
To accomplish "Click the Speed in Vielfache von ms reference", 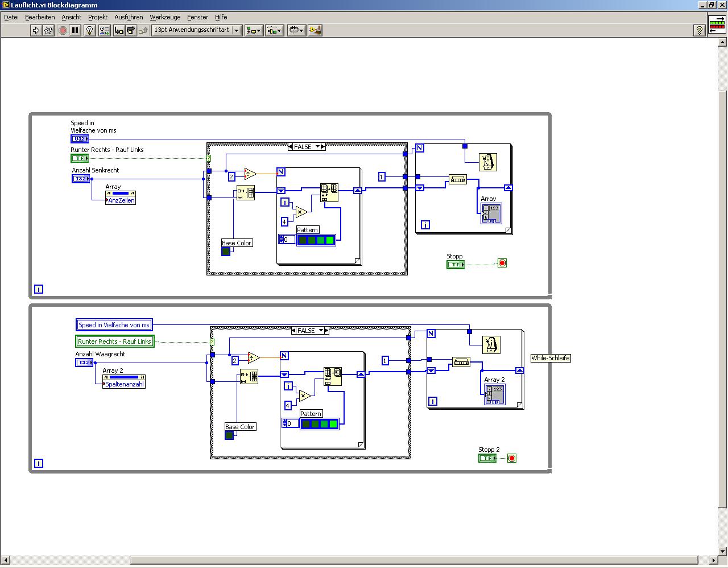I will [114, 325].
